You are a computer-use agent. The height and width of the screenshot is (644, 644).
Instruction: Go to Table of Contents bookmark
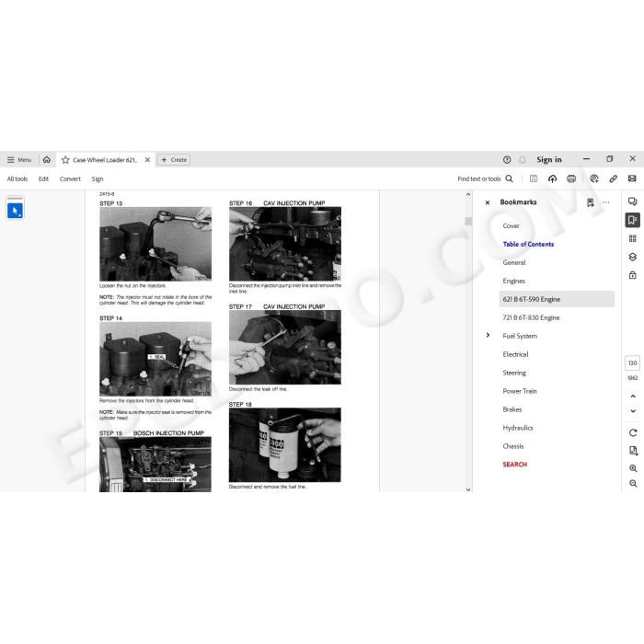pos(528,244)
